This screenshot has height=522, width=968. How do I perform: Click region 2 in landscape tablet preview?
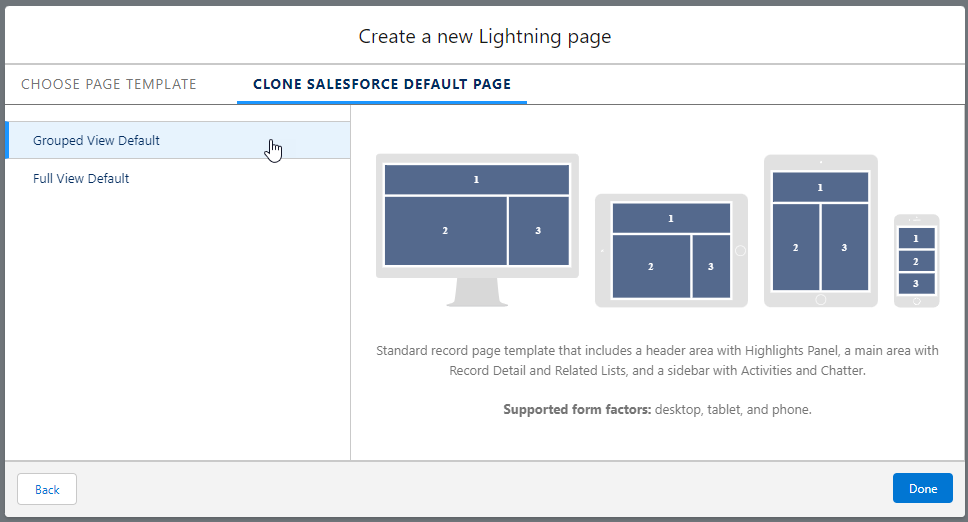pos(651,267)
